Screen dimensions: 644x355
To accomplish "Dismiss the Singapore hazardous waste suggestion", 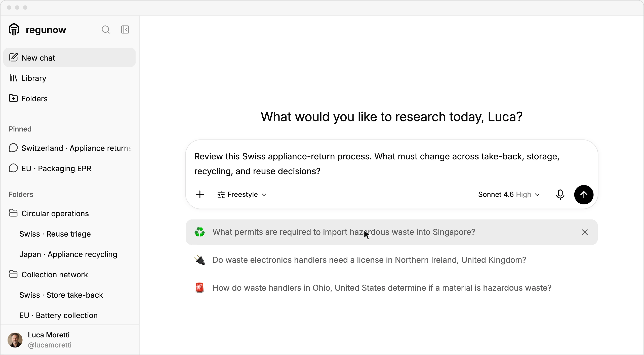I will coord(585,232).
